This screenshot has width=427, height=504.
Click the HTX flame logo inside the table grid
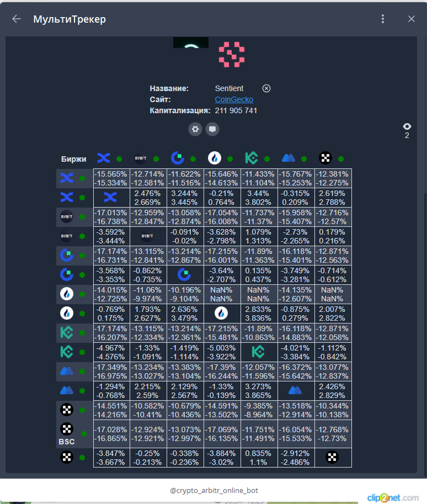[x=221, y=313]
